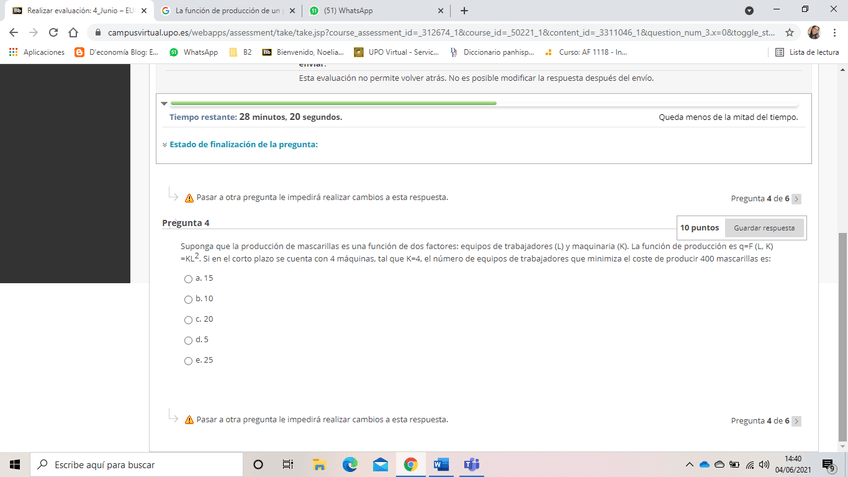
Task: Click the Guardar respuesta button
Action: click(764, 228)
